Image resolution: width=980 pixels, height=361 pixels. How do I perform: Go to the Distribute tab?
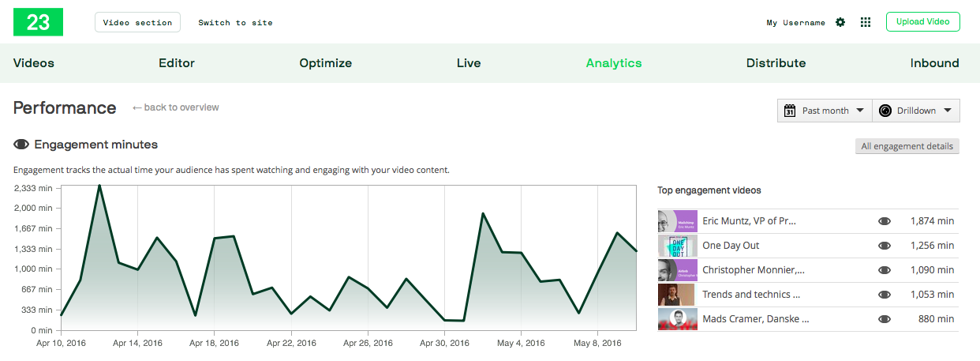pyautogui.click(x=776, y=63)
